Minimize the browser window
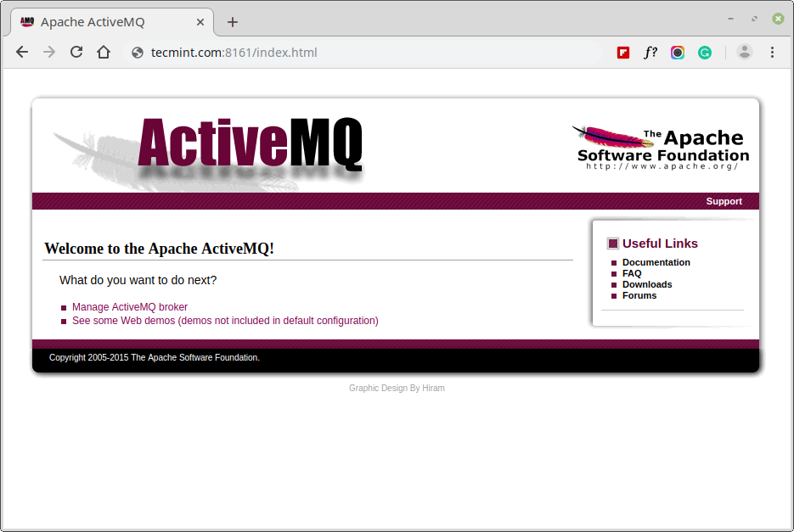 (730, 19)
